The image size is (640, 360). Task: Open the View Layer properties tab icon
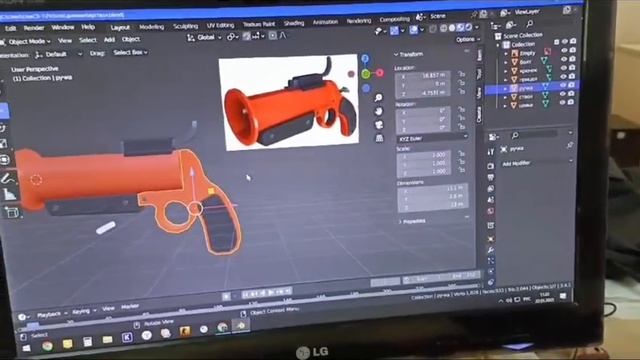(x=491, y=189)
